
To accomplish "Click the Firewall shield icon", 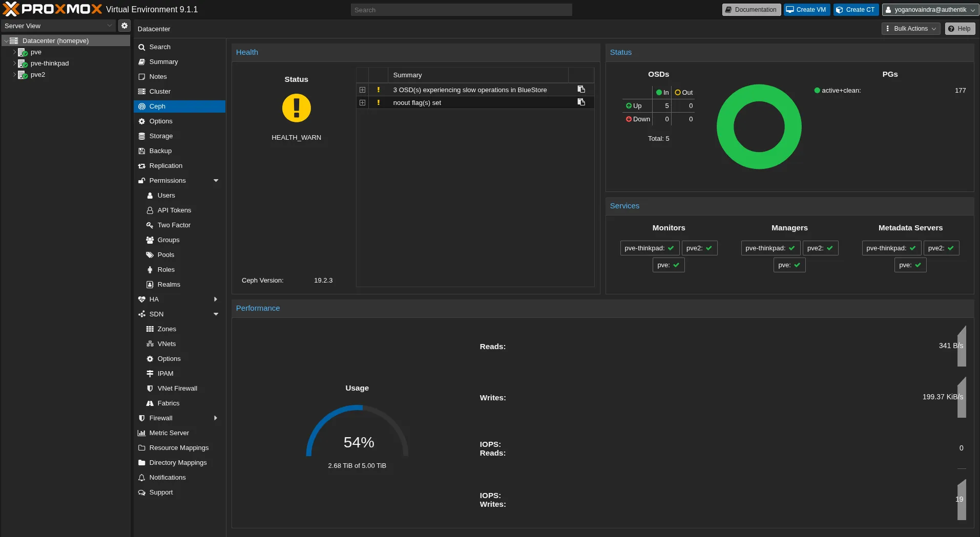I will (142, 418).
